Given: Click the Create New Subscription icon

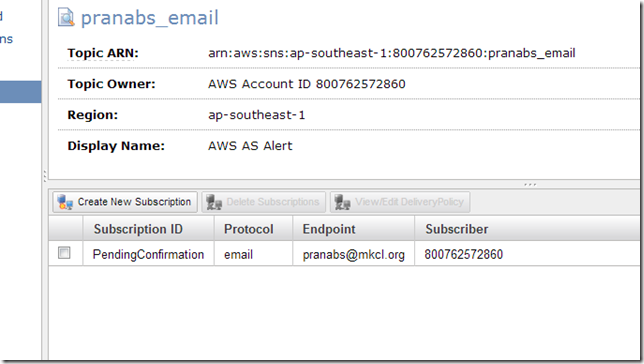Looking at the screenshot, I should click(x=65, y=202).
